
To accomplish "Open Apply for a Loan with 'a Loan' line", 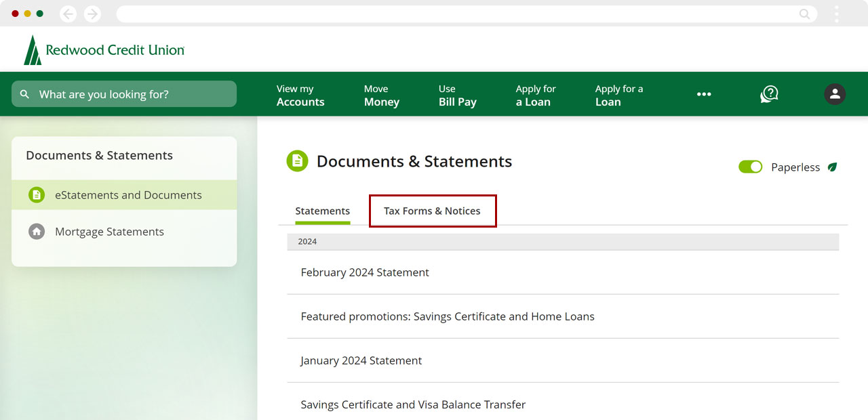I will point(536,96).
